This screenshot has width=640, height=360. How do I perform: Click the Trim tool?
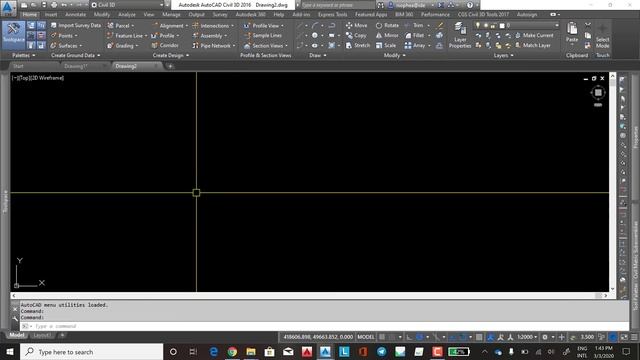414,25
